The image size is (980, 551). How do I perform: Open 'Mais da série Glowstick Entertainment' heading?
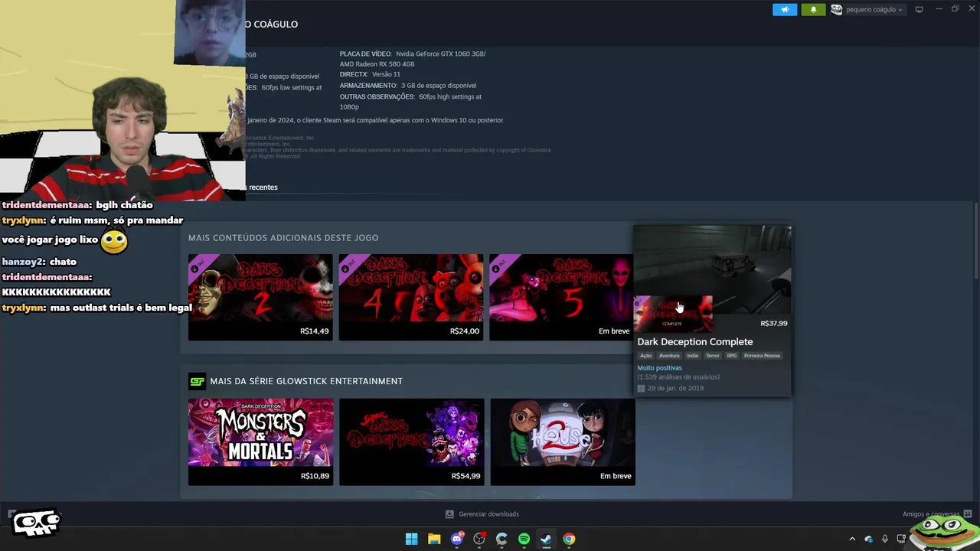[306, 381]
